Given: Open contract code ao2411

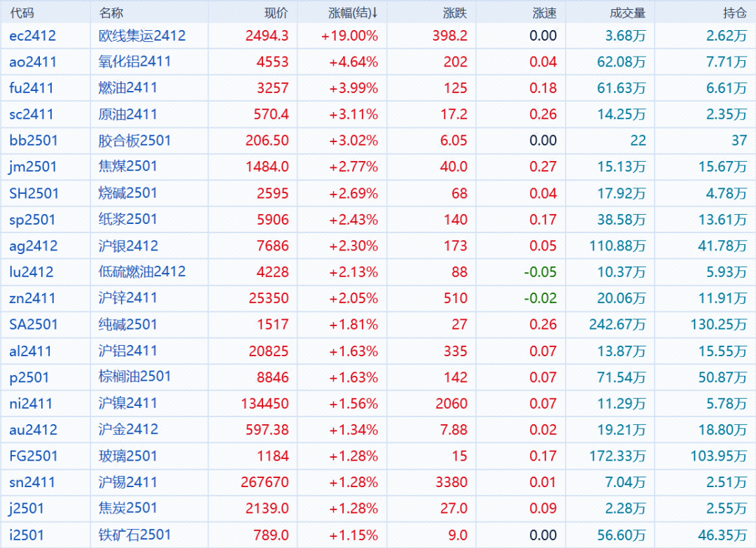Looking at the screenshot, I should pos(33,62).
